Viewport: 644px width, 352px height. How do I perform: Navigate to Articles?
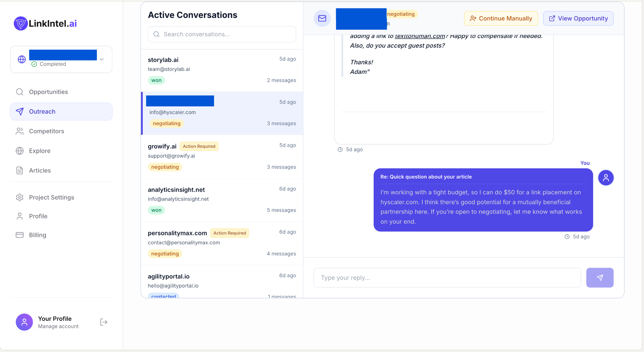pyautogui.click(x=40, y=170)
